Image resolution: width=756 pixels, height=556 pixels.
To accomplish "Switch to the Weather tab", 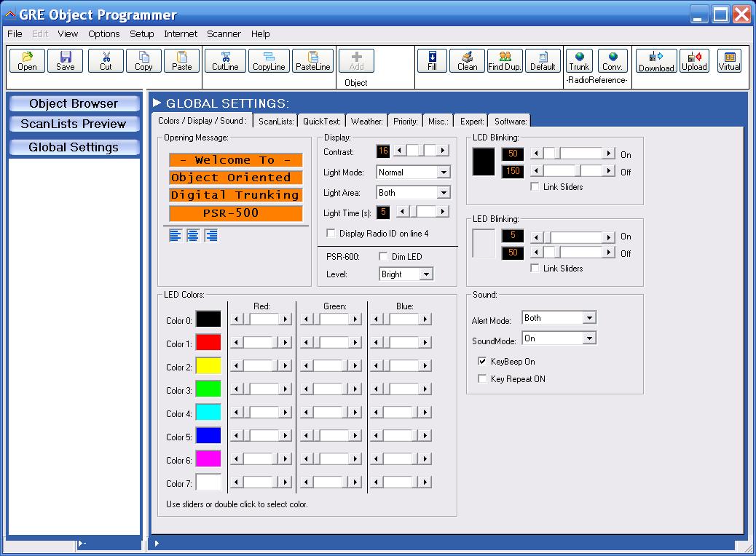I will 366,121.
